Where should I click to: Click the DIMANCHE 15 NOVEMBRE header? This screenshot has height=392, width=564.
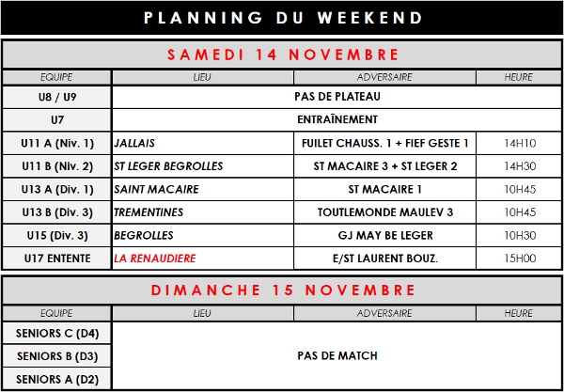[282, 290]
